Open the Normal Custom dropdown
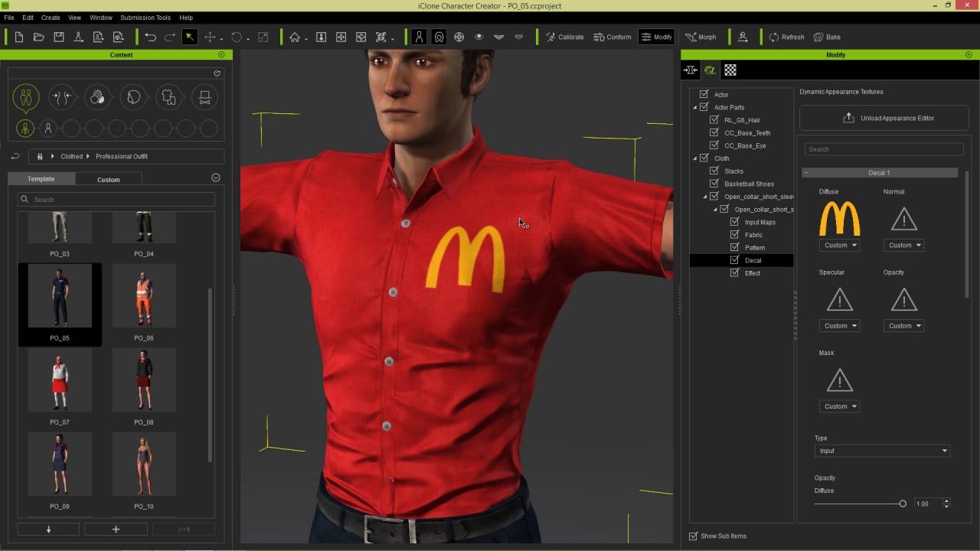 coord(904,245)
